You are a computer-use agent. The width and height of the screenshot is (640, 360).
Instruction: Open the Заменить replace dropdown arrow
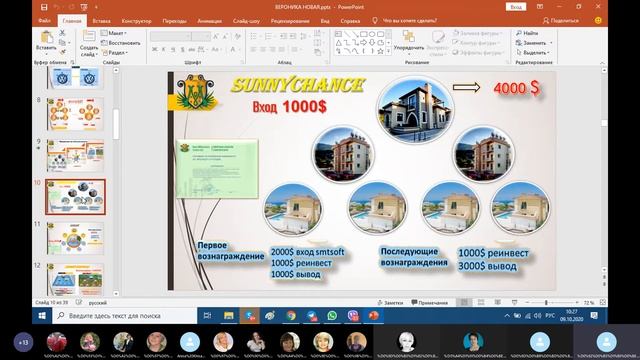551,42
